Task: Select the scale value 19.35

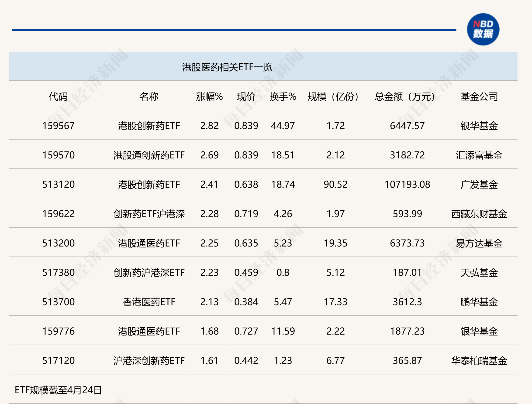Action: pyautogui.click(x=335, y=243)
